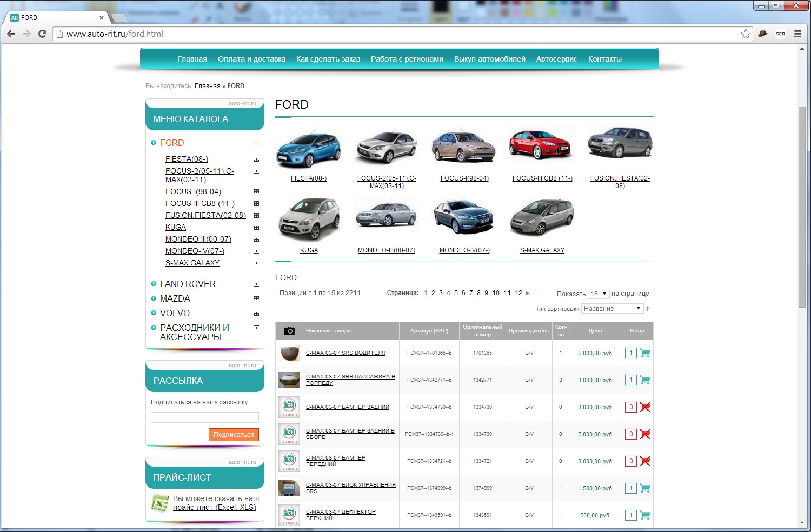Click the camera icon in table header
The height and width of the screenshot is (532, 811).
coord(289,331)
